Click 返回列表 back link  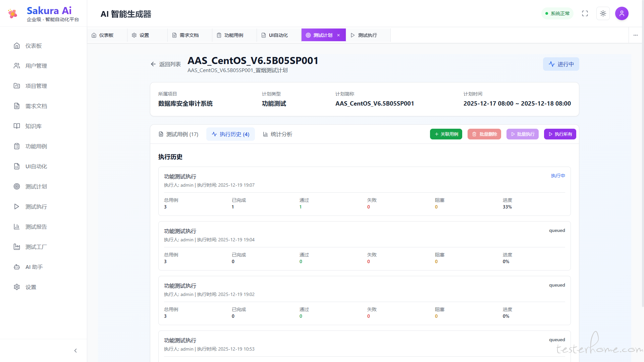coord(166,64)
